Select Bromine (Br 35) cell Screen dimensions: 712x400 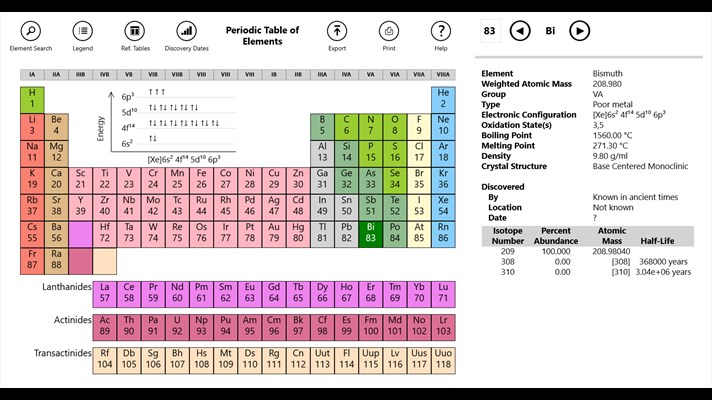[x=419, y=180]
